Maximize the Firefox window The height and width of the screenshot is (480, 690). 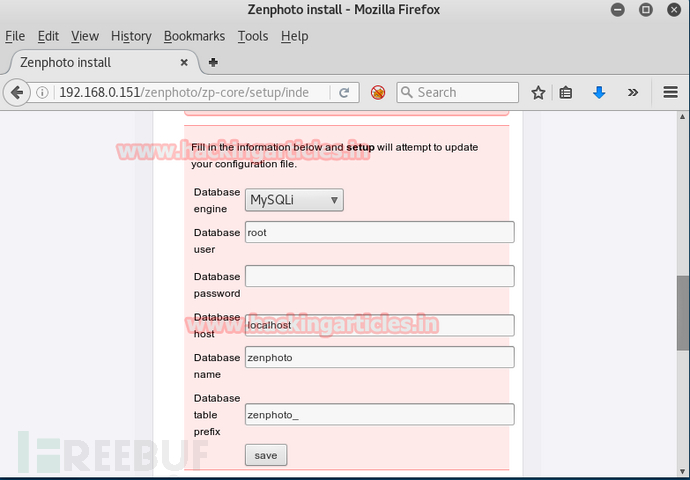click(x=646, y=10)
